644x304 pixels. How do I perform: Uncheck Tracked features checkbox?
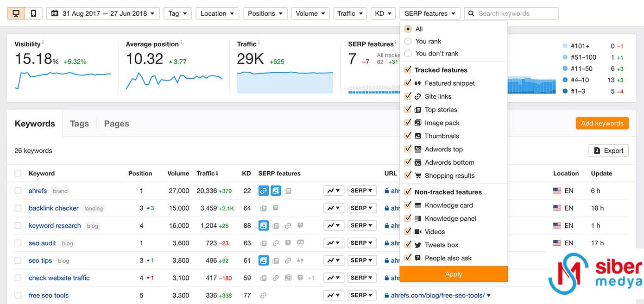click(x=408, y=70)
